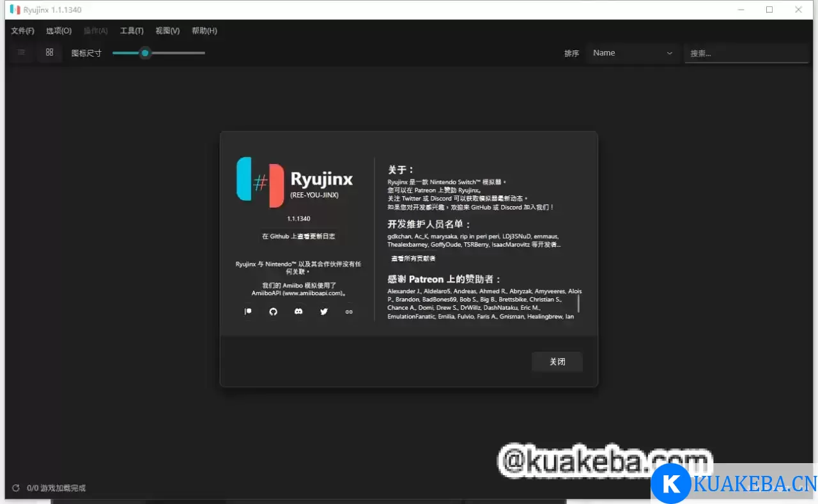Adjust the 图标尺寸 icon size slider
The image size is (818, 504).
click(158, 53)
